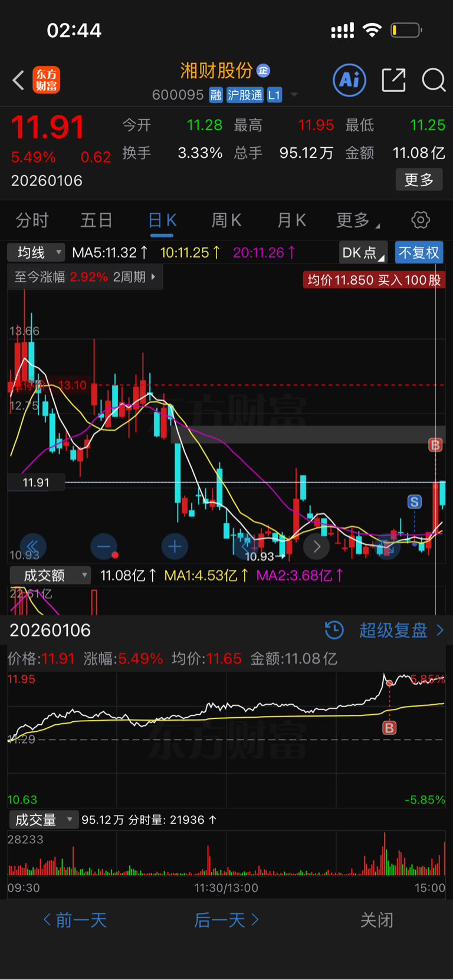Tap the MA2:3.68亿 value
The height and width of the screenshot is (980, 453).
click(300, 575)
